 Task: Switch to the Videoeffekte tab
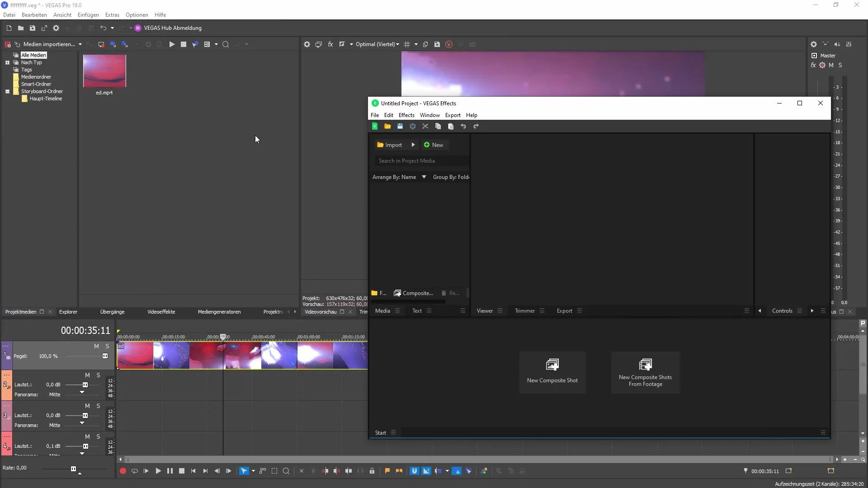(161, 312)
